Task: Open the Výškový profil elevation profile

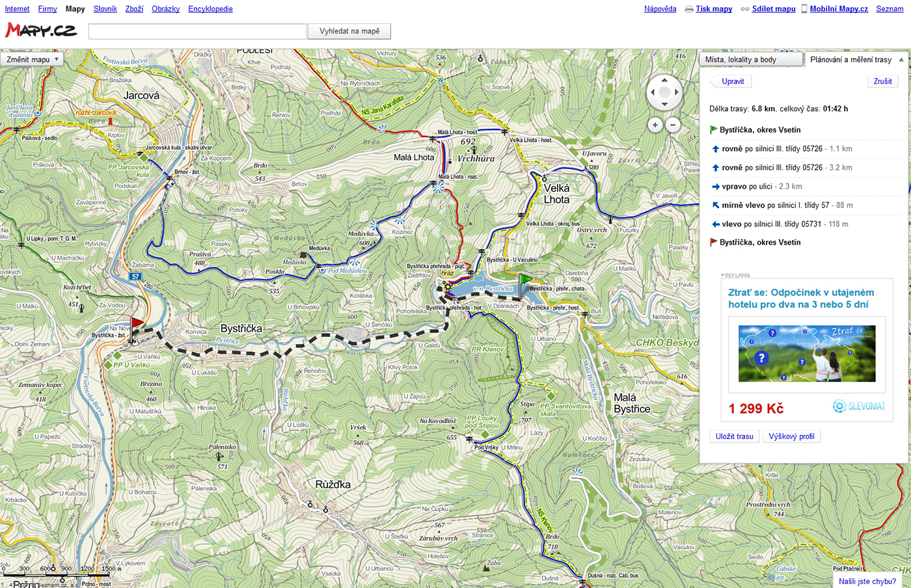Action: (x=791, y=436)
